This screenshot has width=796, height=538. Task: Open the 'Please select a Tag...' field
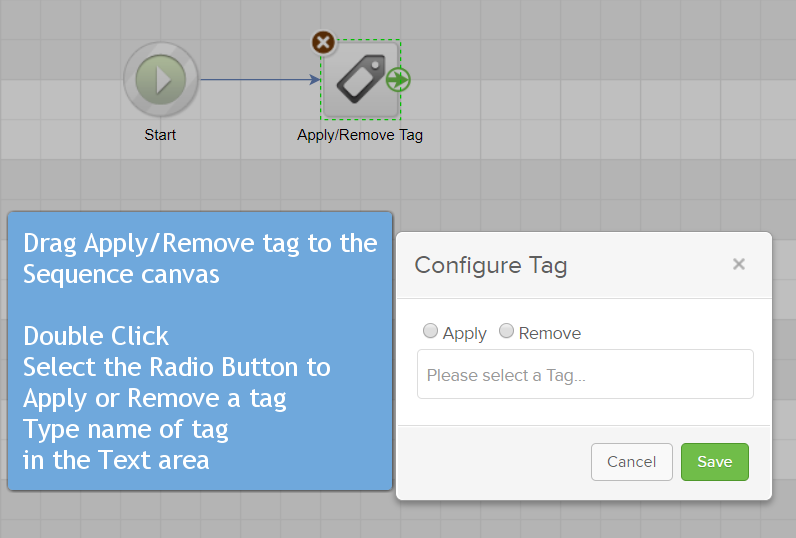pyautogui.click(x=585, y=374)
